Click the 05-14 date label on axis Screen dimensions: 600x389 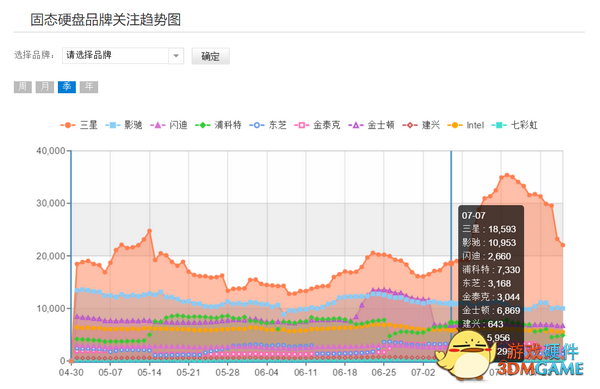click(149, 373)
